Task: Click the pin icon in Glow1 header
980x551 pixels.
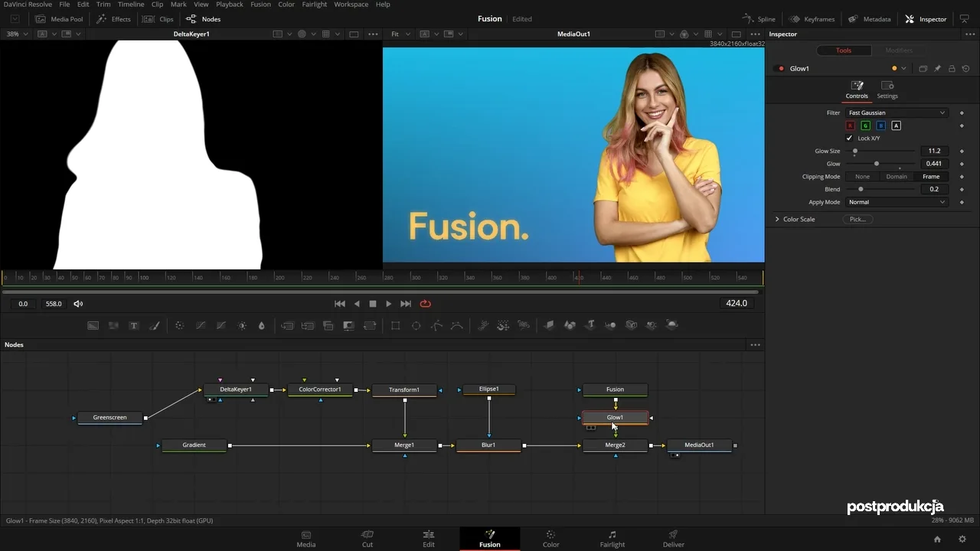Action: pos(937,69)
